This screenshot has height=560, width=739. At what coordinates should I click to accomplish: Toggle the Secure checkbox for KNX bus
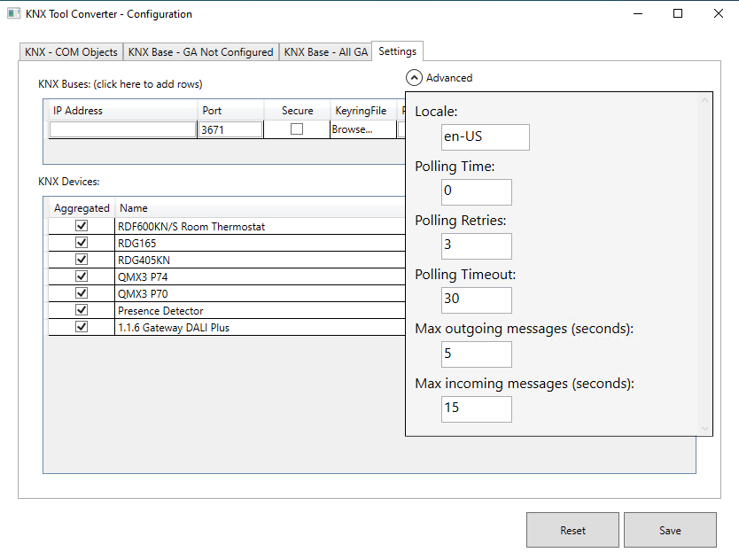297,129
